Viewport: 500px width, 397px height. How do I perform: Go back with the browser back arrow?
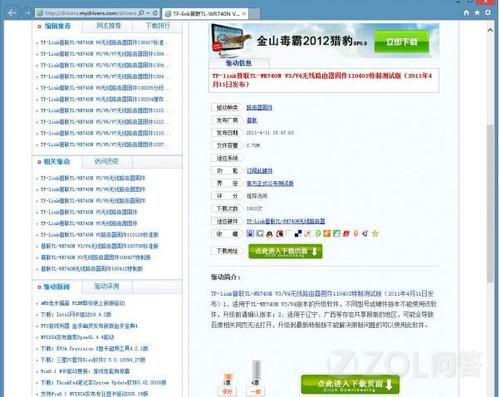(x=12, y=13)
